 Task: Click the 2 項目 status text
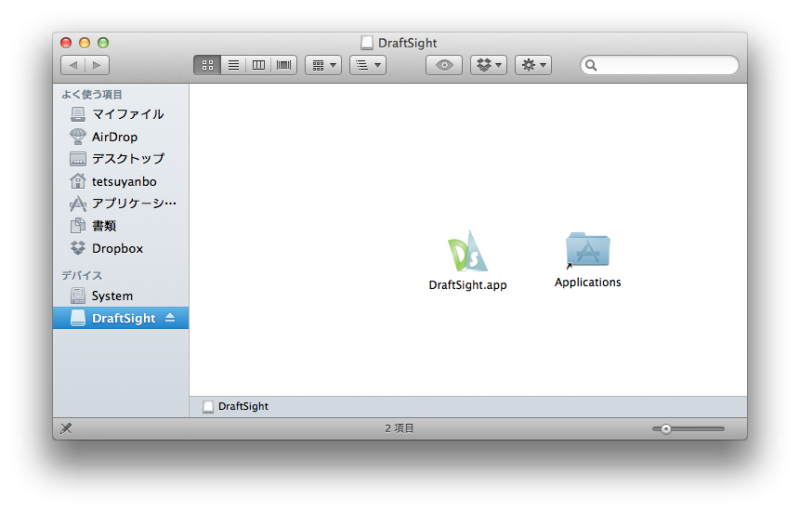pyautogui.click(x=399, y=428)
